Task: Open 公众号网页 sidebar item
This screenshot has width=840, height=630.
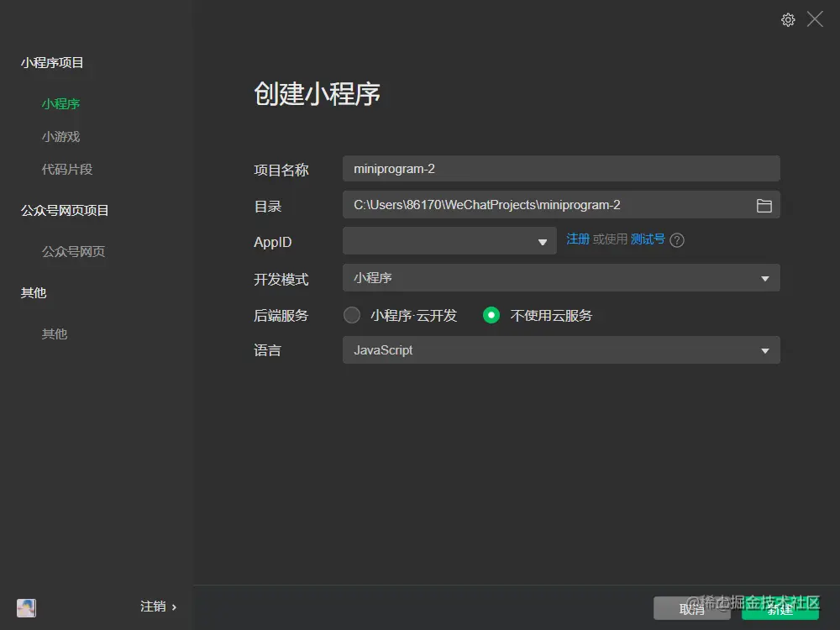Action: (x=73, y=251)
